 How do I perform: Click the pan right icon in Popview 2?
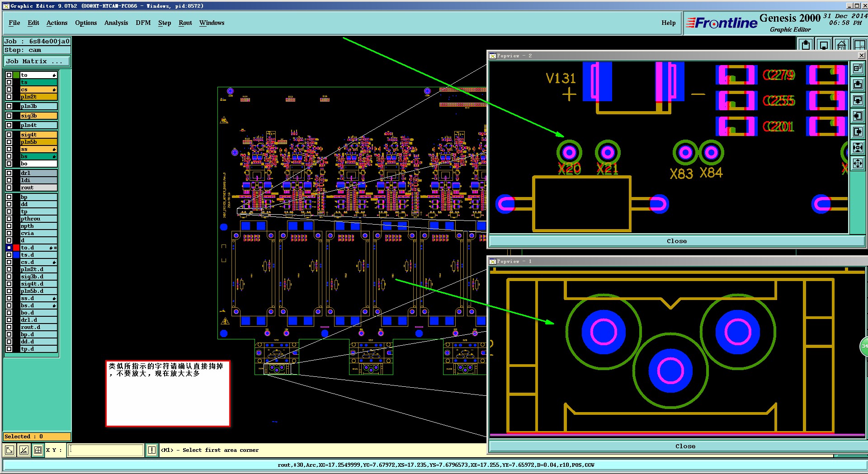[858, 131]
